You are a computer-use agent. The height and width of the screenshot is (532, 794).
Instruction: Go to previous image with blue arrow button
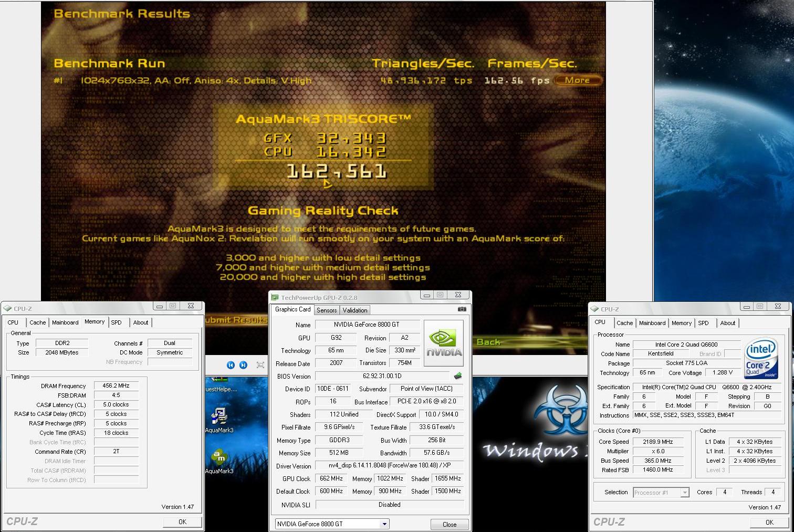[231, 365]
